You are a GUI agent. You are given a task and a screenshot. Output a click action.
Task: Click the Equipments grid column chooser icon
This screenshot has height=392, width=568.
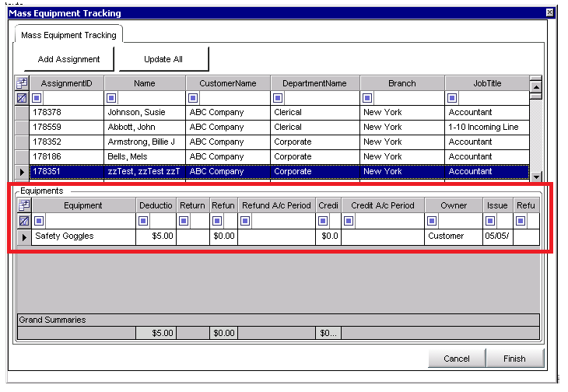[x=24, y=205]
